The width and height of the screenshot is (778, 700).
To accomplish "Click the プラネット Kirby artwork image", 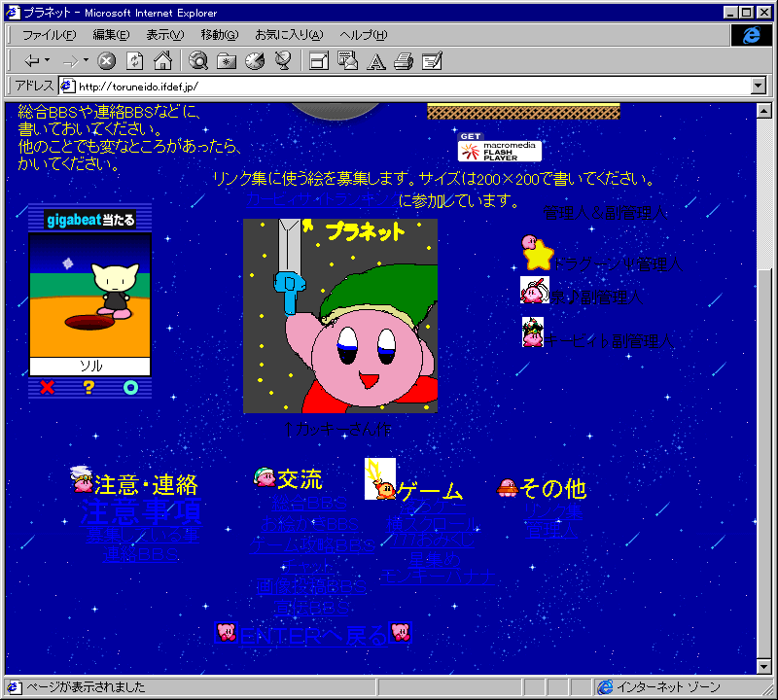I will (340, 316).
